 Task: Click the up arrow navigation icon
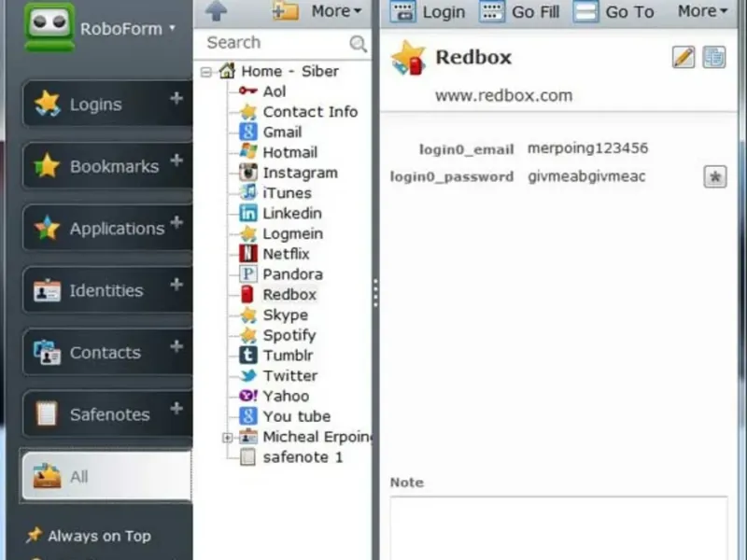pyautogui.click(x=216, y=10)
